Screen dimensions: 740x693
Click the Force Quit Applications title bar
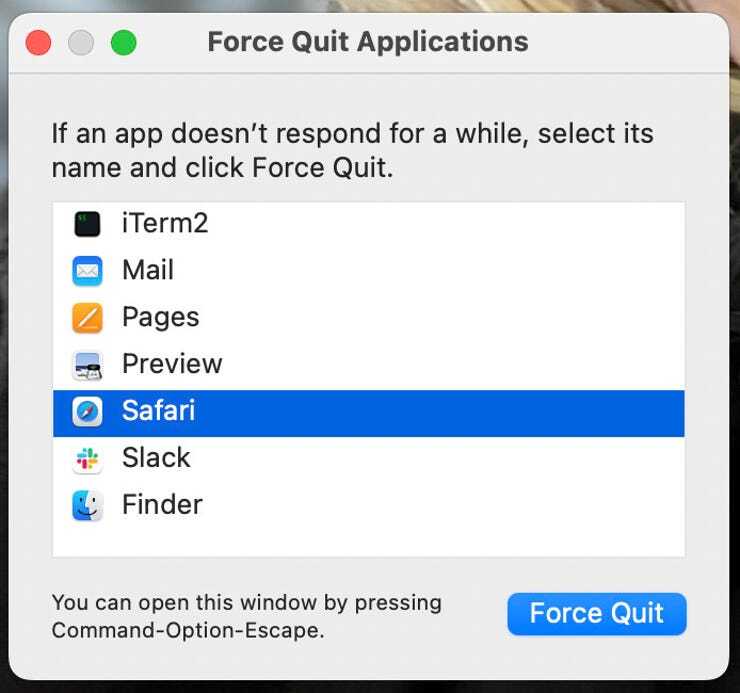click(x=368, y=42)
